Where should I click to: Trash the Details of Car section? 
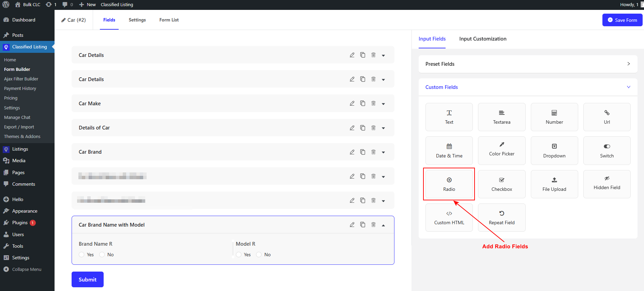coord(373,128)
